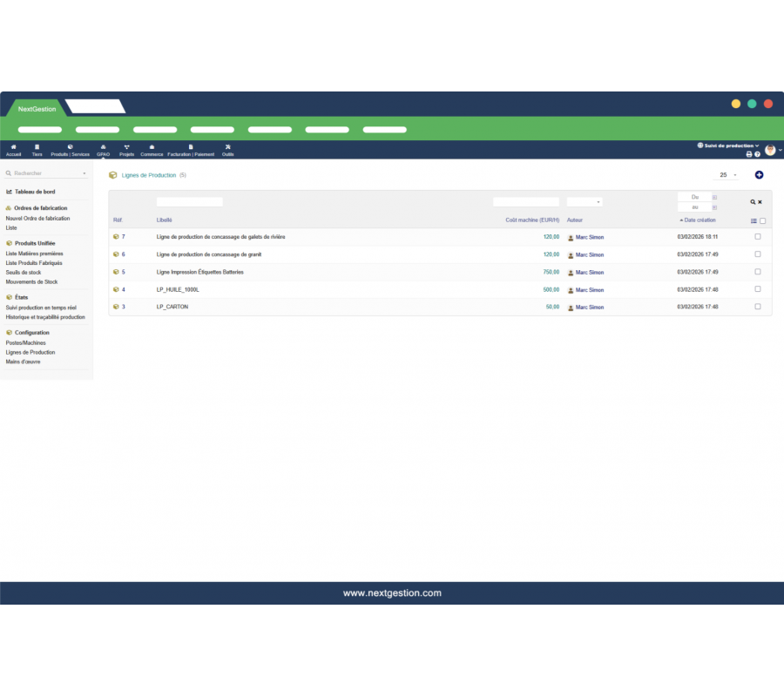Sort by Date création column header
The image size is (784, 697).
click(699, 220)
